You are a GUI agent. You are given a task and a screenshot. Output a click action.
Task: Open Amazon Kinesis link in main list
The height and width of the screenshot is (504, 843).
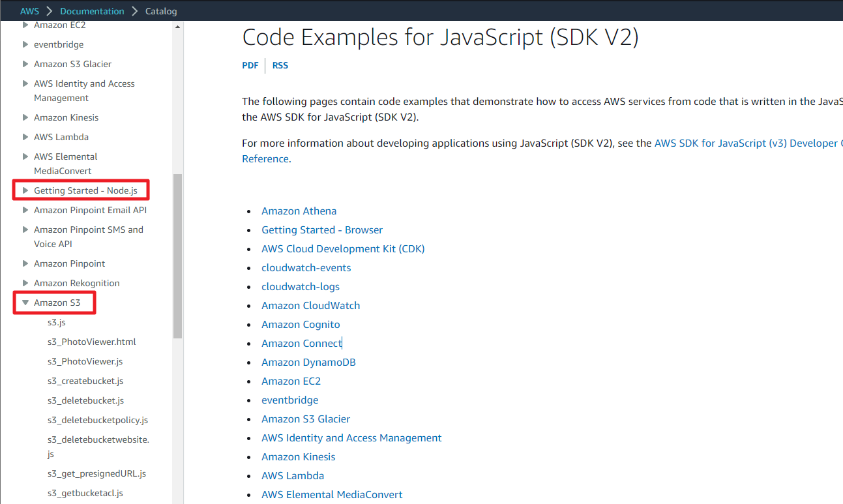[299, 456]
